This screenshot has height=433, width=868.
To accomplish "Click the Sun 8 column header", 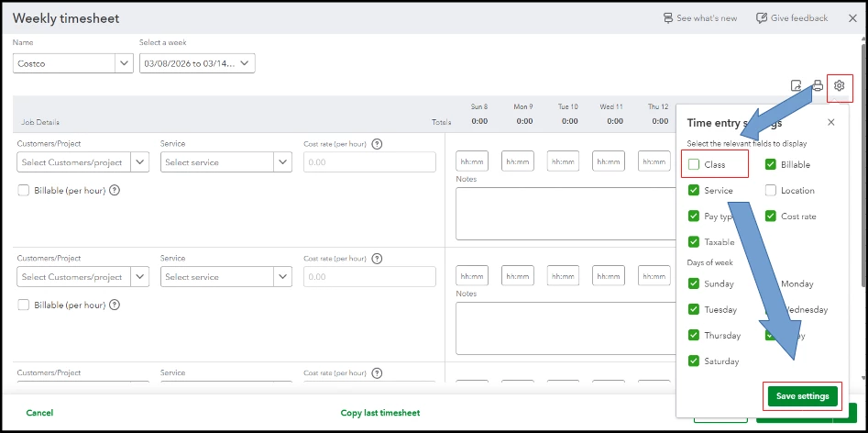I will click(x=479, y=106).
